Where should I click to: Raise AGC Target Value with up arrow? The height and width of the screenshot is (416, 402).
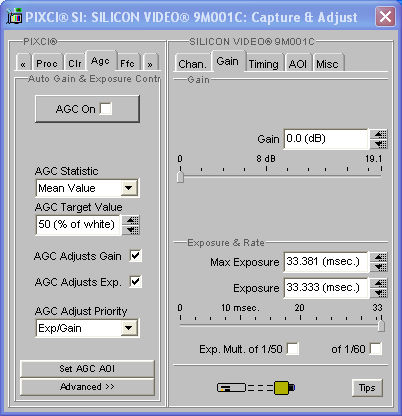pos(132,220)
